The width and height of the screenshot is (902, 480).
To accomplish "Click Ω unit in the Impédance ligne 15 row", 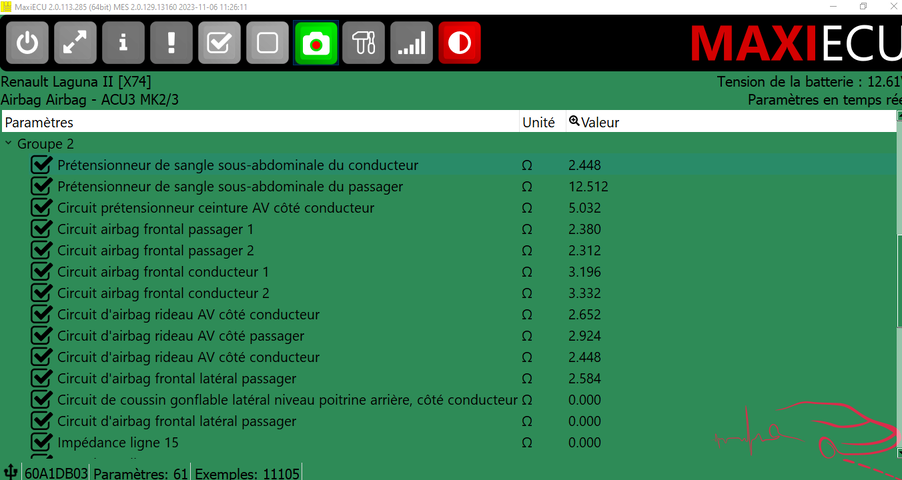I will 526,443.
